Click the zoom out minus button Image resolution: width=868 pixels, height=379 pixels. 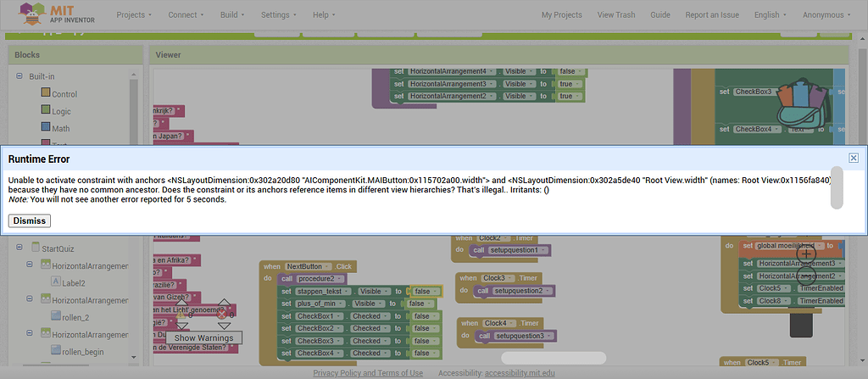tap(806, 276)
